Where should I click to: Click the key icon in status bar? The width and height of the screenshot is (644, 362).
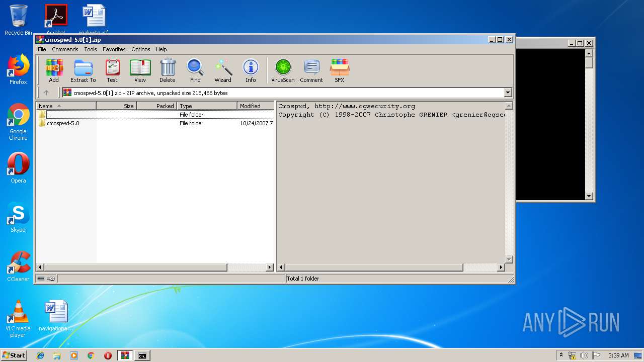[51, 279]
